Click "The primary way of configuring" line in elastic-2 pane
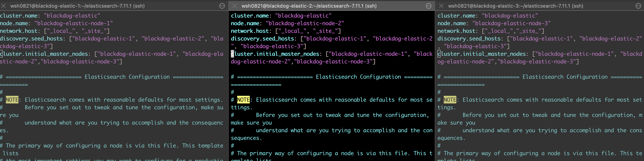 click(x=331, y=153)
